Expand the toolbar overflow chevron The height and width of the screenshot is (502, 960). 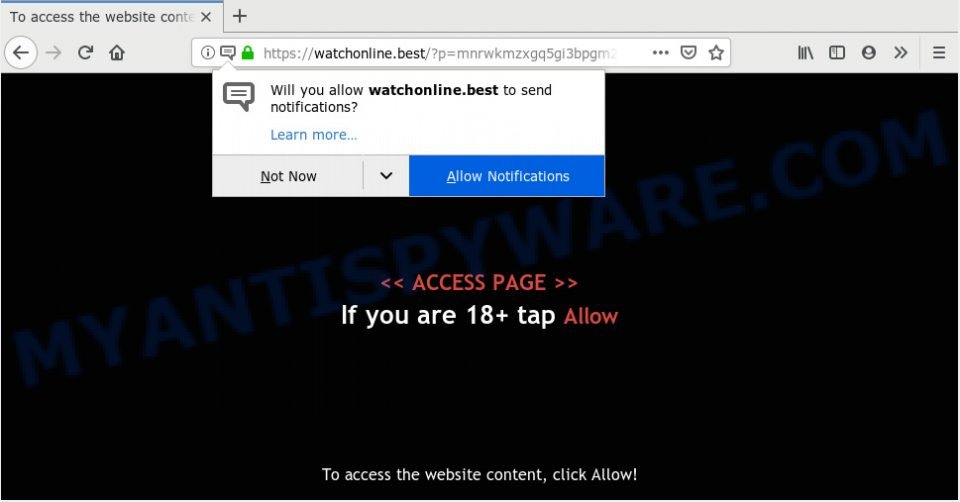(x=901, y=53)
